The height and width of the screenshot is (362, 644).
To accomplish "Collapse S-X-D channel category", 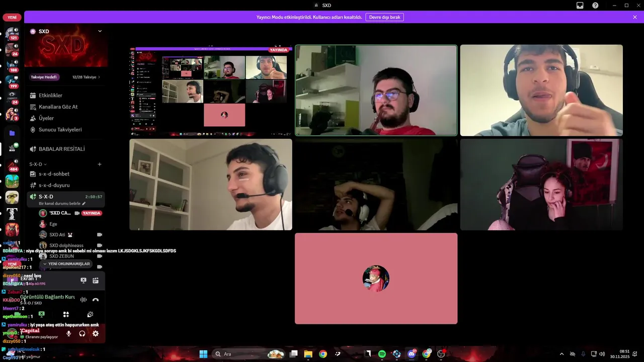I will (x=38, y=164).
